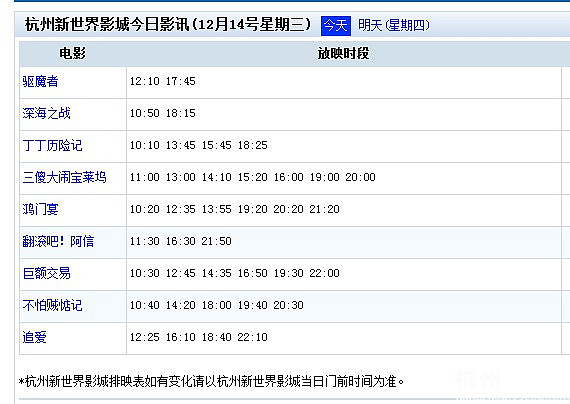Viewport: 570px width, 404px height.
Task: Open the 追爱 movie link
Action: [x=34, y=337]
